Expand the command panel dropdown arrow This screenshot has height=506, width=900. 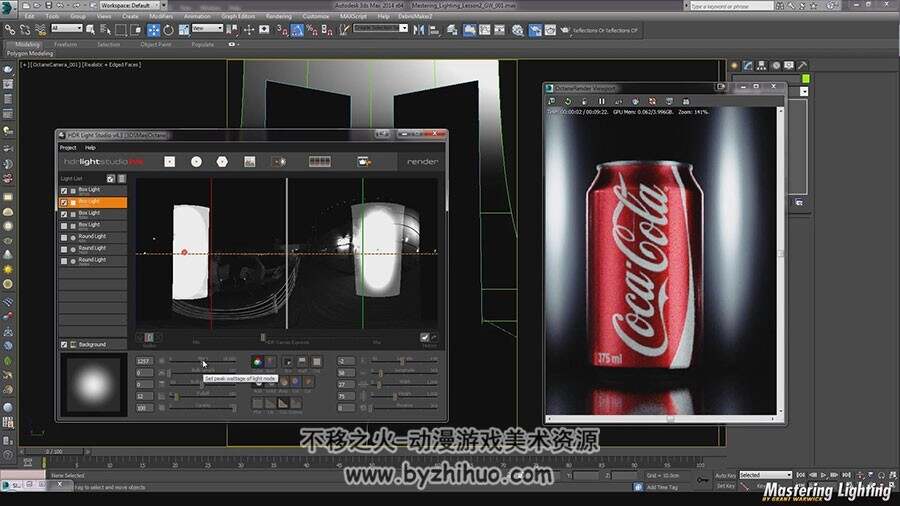(x=804, y=91)
